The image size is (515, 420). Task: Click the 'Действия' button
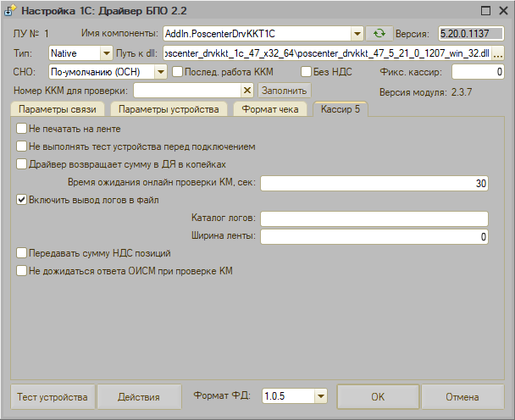139,396
